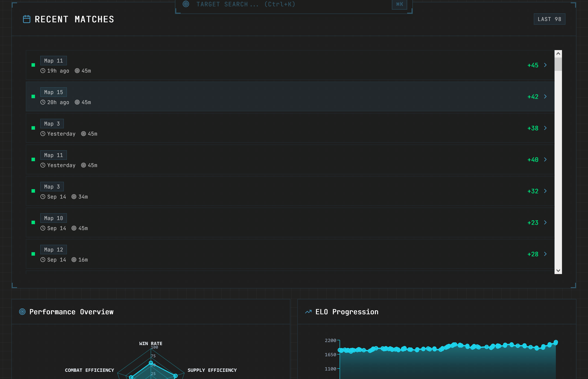Click the target icon in search bar
This screenshot has width=588, height=379.
pos(186,4)
